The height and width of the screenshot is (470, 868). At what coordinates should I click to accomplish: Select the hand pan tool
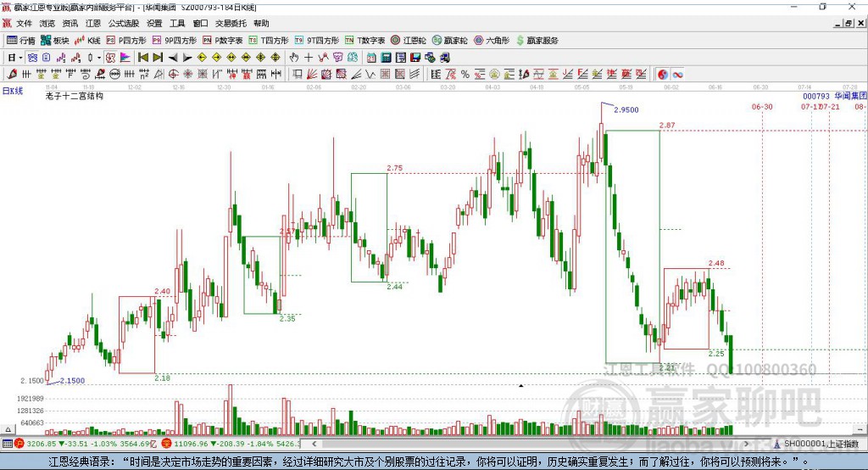[294, 58]
